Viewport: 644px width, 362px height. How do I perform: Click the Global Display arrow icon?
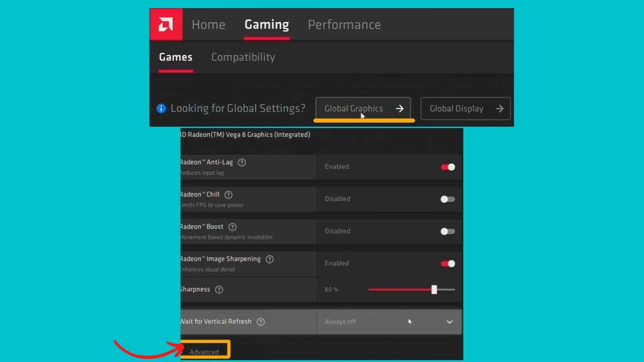click(500, 109)
